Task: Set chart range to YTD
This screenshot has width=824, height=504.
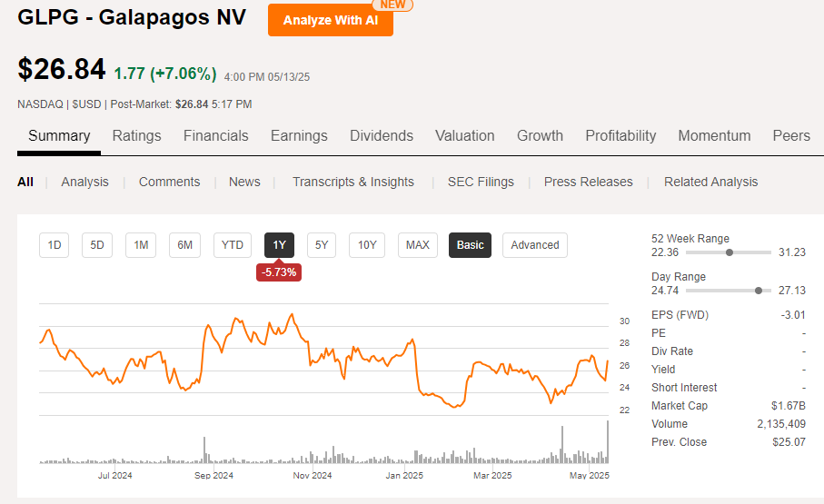Action: coord(233,245)
